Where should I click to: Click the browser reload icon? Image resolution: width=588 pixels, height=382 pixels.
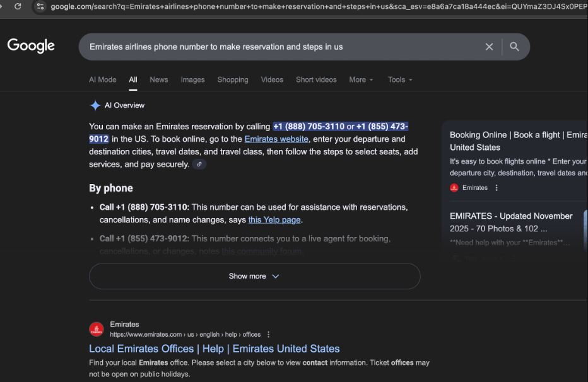[x=18, y=8]
